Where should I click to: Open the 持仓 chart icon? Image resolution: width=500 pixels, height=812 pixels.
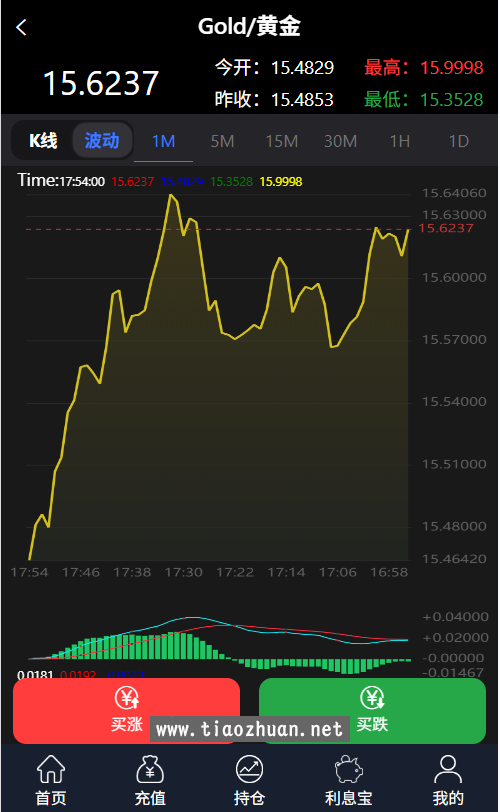[249, 769]
